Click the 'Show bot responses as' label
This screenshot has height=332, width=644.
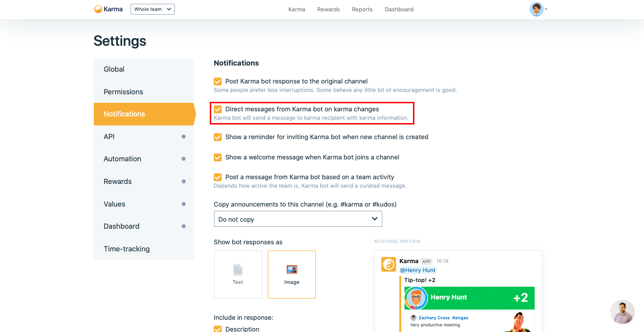[x=248, y=242]
